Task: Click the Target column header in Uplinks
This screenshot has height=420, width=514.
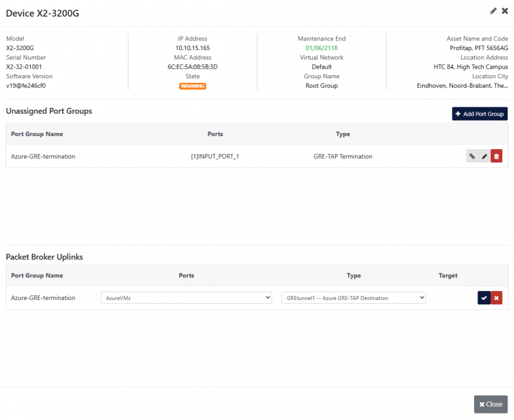Action: pyautogui.click(x=448, y=276)
